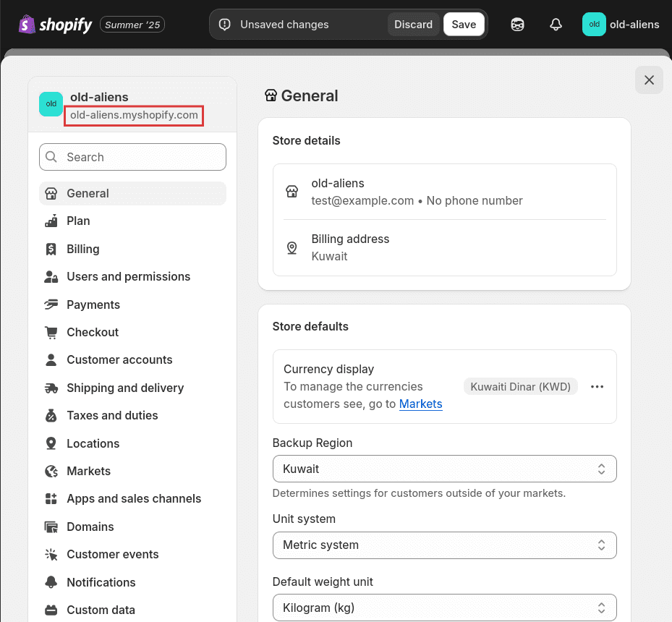Click the Shipping truck icon
Viewport: 672px width, 622px height.
pyautogui.click(x=51, y=388)
